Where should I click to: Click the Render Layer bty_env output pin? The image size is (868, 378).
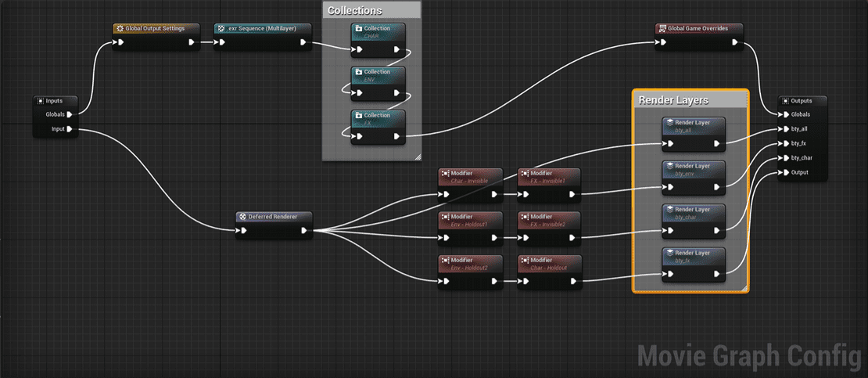click(716, 187)
